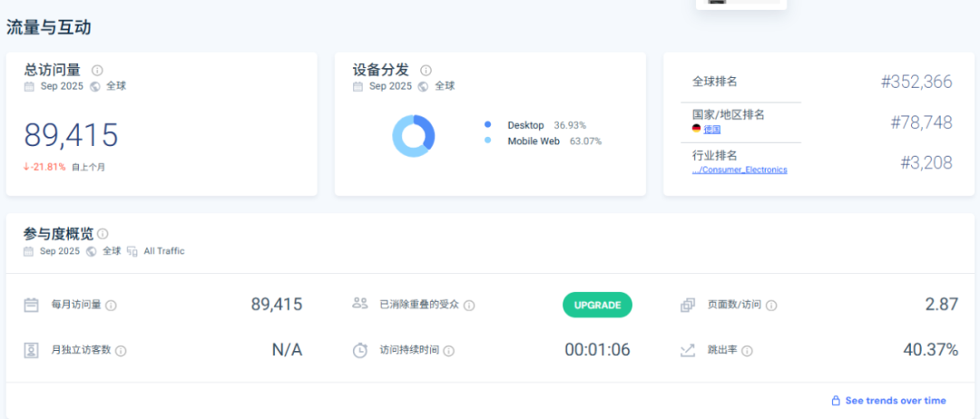Click the Mobile Web legend color dot

(x=487, y=141)
